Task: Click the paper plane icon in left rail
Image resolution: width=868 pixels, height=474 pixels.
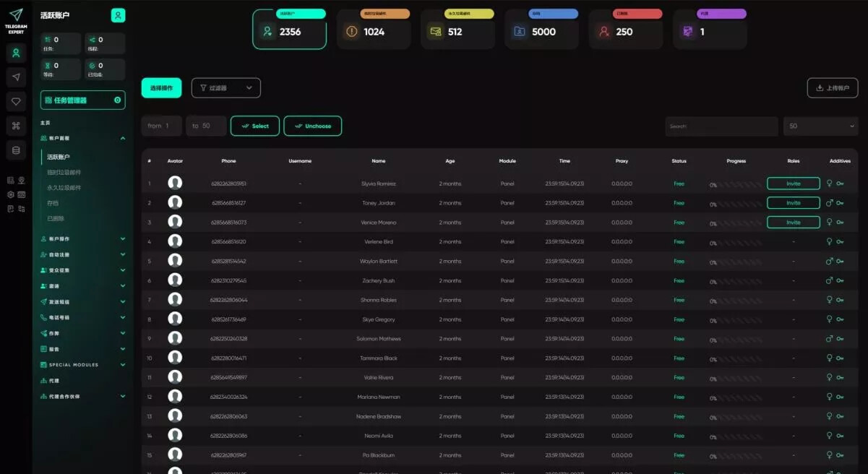Action: point(16,77)
